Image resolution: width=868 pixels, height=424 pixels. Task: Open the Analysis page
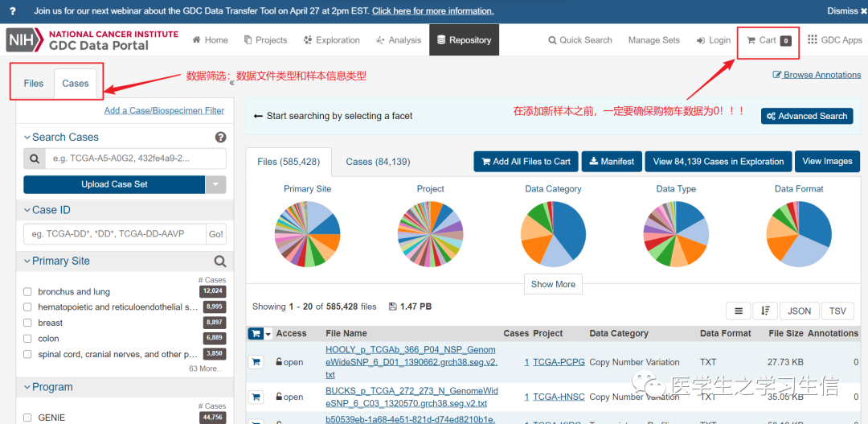[399, 40]
